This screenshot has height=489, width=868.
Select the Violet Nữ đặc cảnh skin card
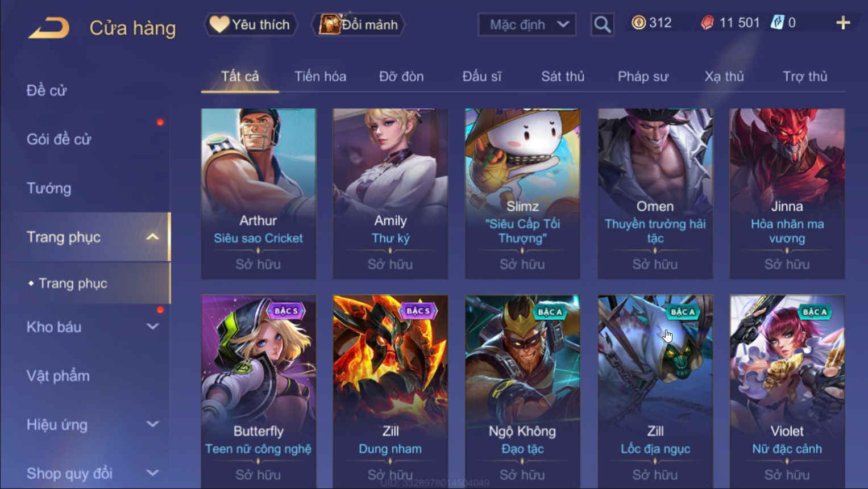coord(787,392)
